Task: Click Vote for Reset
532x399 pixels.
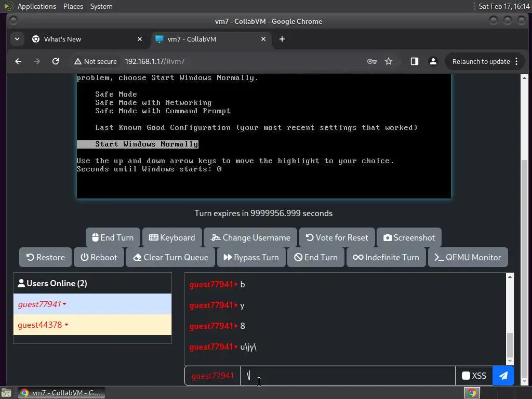Action: click(x=337, y=237)
